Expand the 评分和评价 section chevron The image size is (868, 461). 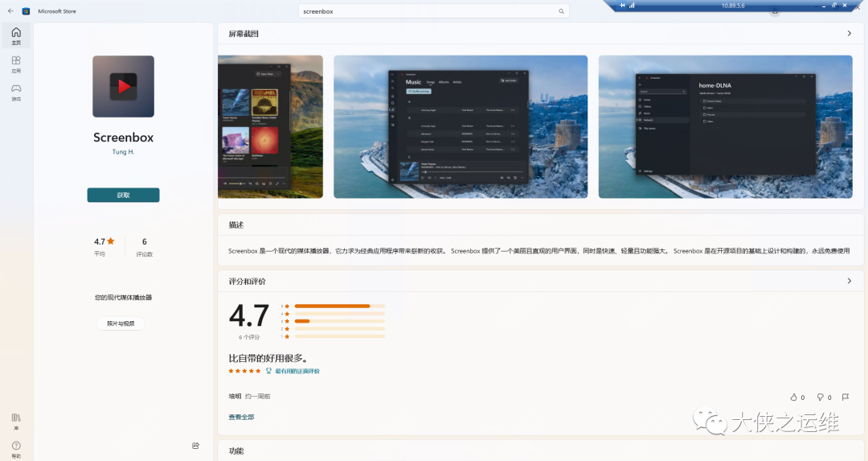click(x=850, y=281)
